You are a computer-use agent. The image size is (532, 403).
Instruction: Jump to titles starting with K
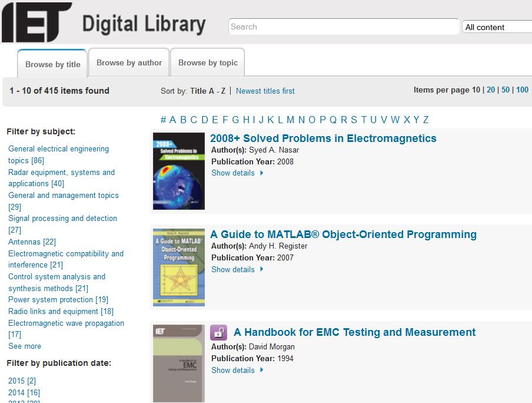270,120
